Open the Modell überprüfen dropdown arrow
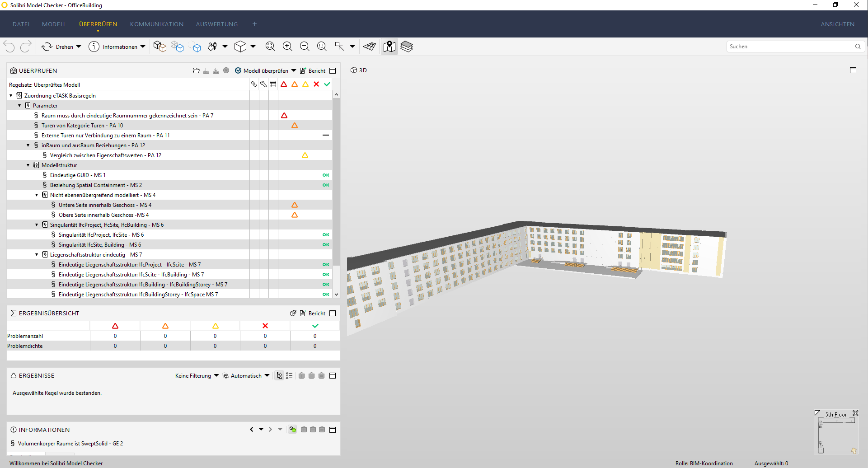Viewport: 868px width, 468px height. pos(294,70)
